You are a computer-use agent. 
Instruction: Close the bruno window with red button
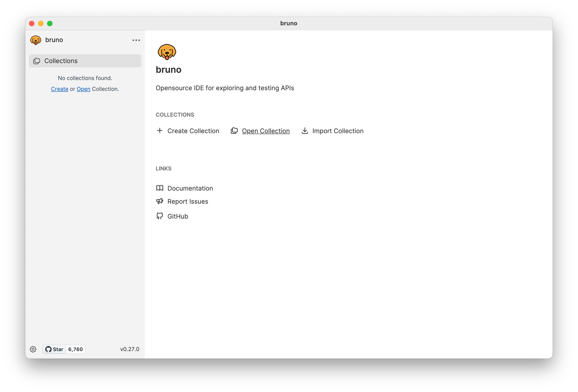point(32,24)
